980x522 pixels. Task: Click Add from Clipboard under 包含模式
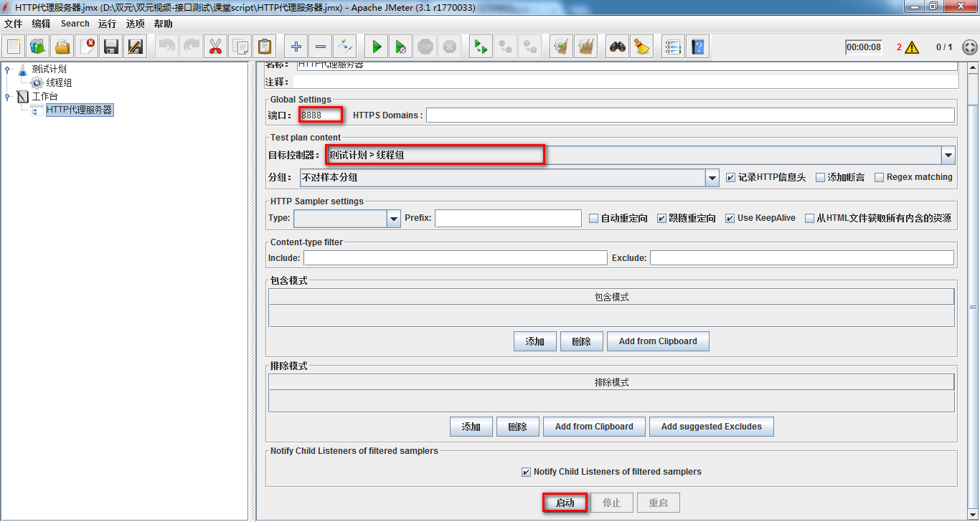coord(658,341)
